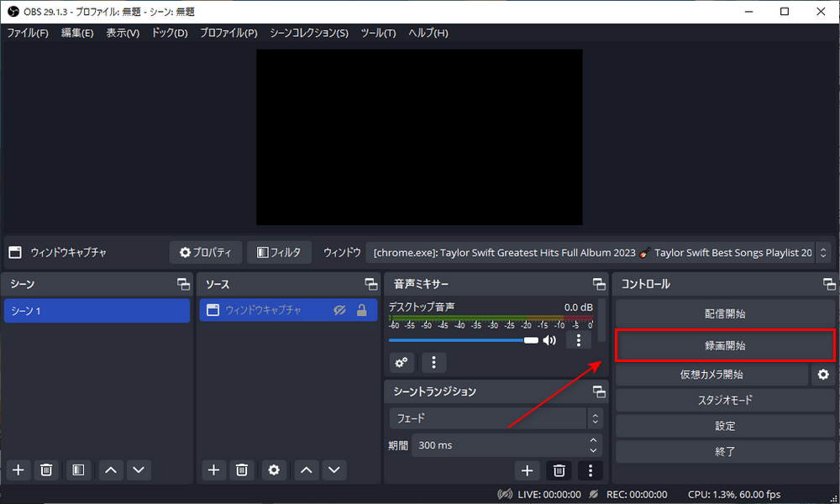Open advanced audio properties gears icon
This screenshot has width=840, height=504.
tap(402, 363)
